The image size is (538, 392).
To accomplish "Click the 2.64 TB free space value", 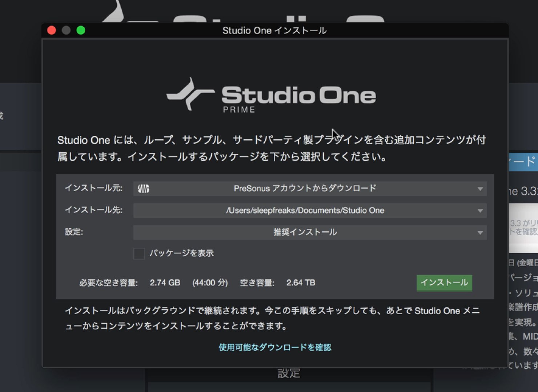I will pos(301,283).
